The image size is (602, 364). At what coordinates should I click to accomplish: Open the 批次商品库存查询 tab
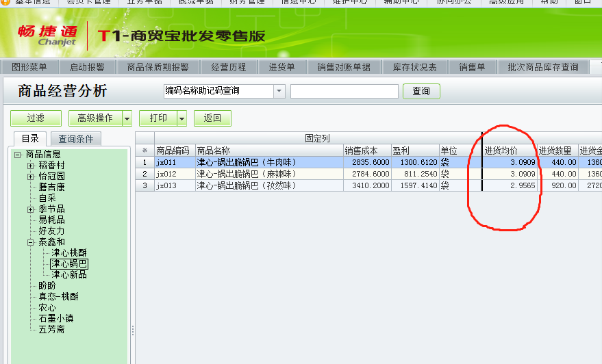543,67
